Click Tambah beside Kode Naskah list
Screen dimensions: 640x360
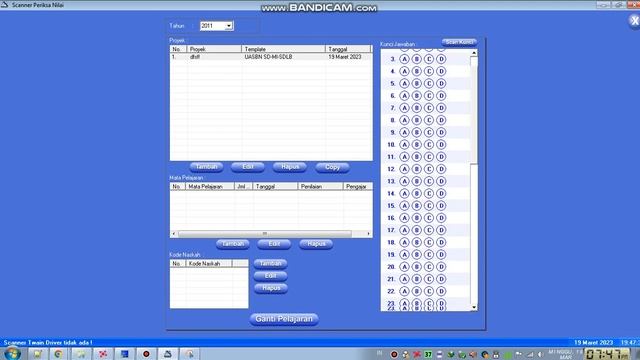pyautogui.click(x=271, y=264)
